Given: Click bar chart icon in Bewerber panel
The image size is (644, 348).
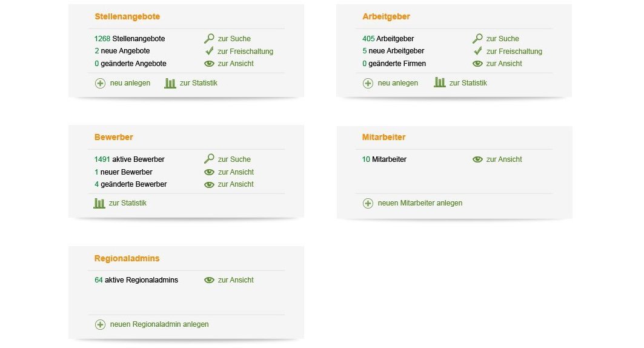Looking at the screenshot, I should pyautogui.click(x=99, y=203).
